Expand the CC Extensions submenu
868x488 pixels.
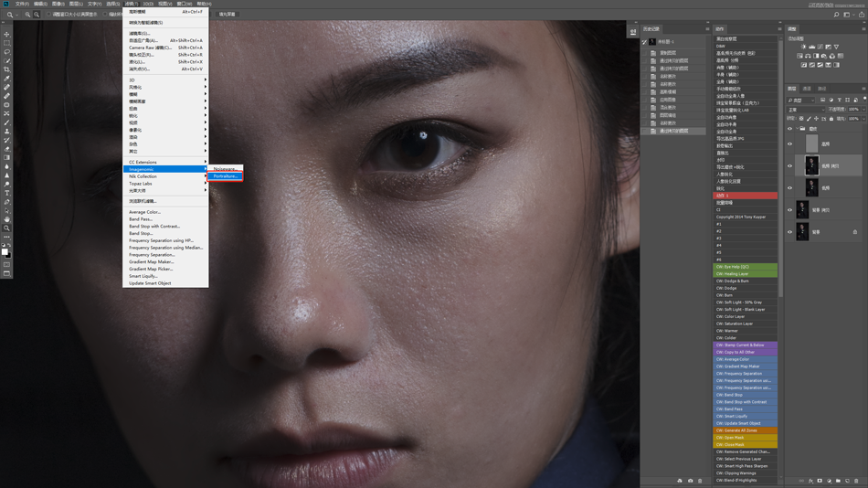point(165,162)
